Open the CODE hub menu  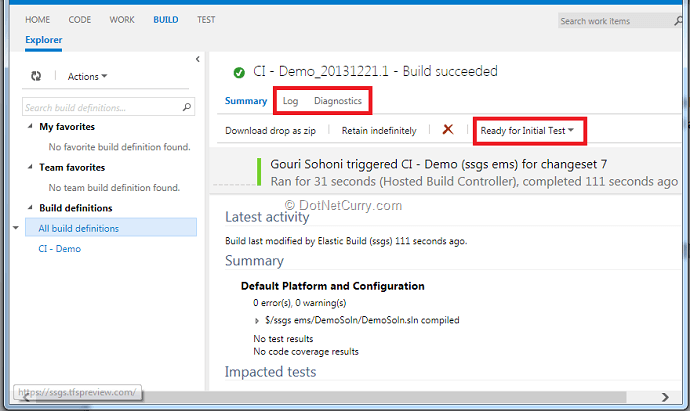pyautogui.click(x=80, y=20)
